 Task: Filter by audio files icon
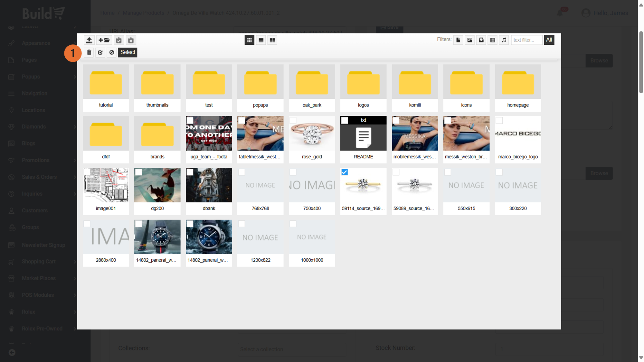pyautogui.click(x=504, y=40)
